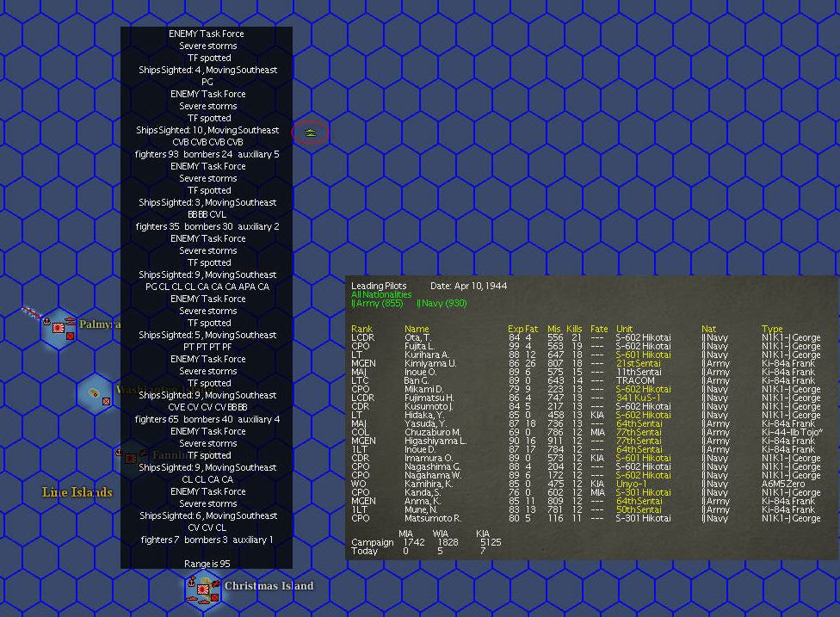Click the Ki-44-IIb Tojo aircraft type entry
Image resolution: width=840 pixels, height=617 pixels.
click(793, 432)
